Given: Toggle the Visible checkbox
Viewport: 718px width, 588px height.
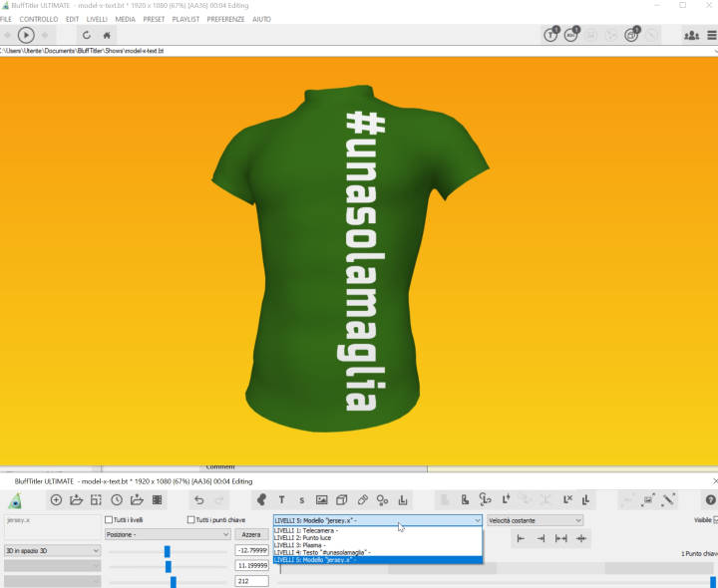Looking at the screenshot, I should pyautogui.click(x=716, y=520).
